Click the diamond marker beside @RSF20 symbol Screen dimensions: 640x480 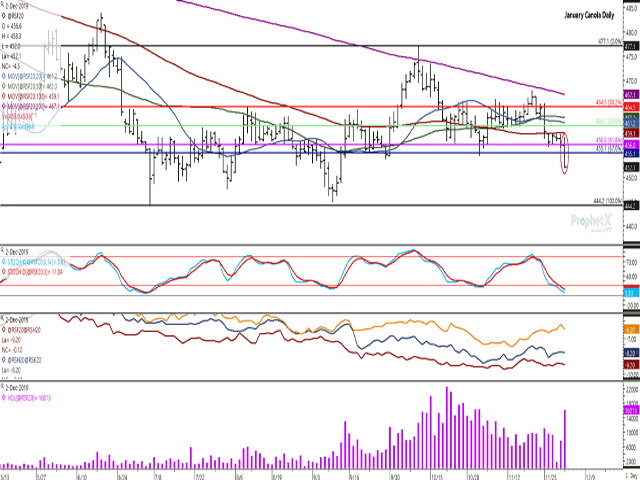pos(3,16)
